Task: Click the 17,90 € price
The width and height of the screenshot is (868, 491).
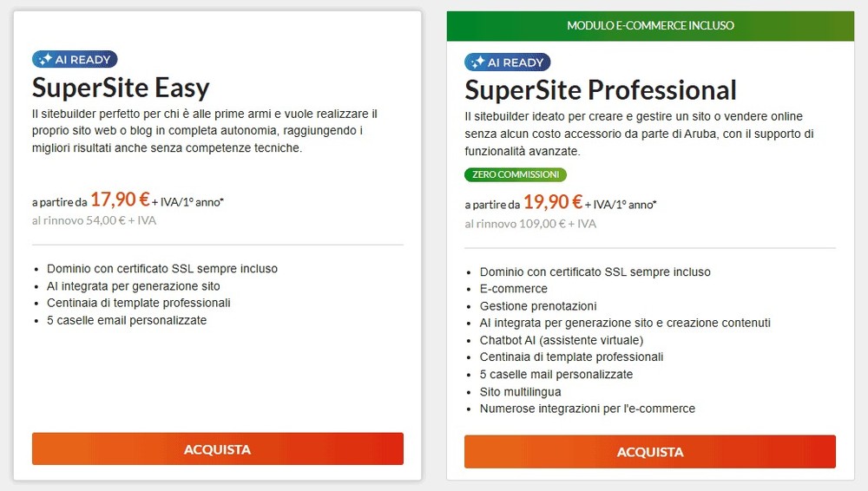Action: coord(120,200)
